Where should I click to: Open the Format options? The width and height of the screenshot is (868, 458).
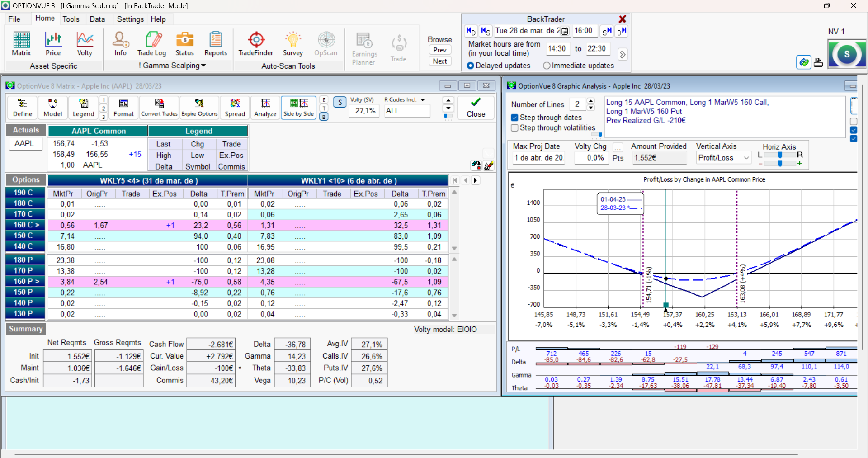pyautogui.click(x=123, y=108)
